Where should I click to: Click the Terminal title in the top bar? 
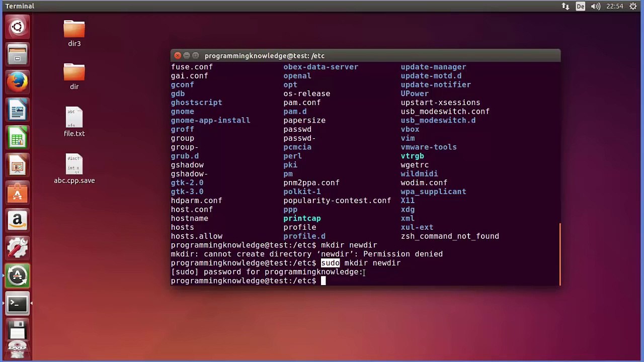20,6
